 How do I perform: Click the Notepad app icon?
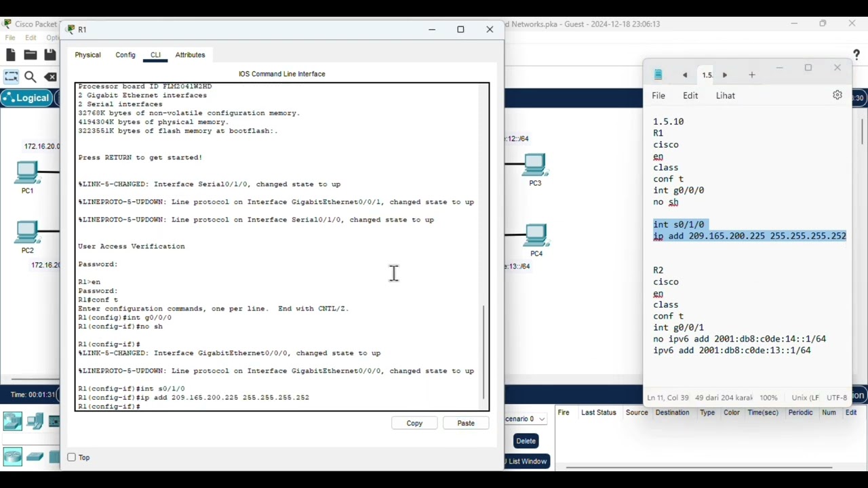pos(658,75)
